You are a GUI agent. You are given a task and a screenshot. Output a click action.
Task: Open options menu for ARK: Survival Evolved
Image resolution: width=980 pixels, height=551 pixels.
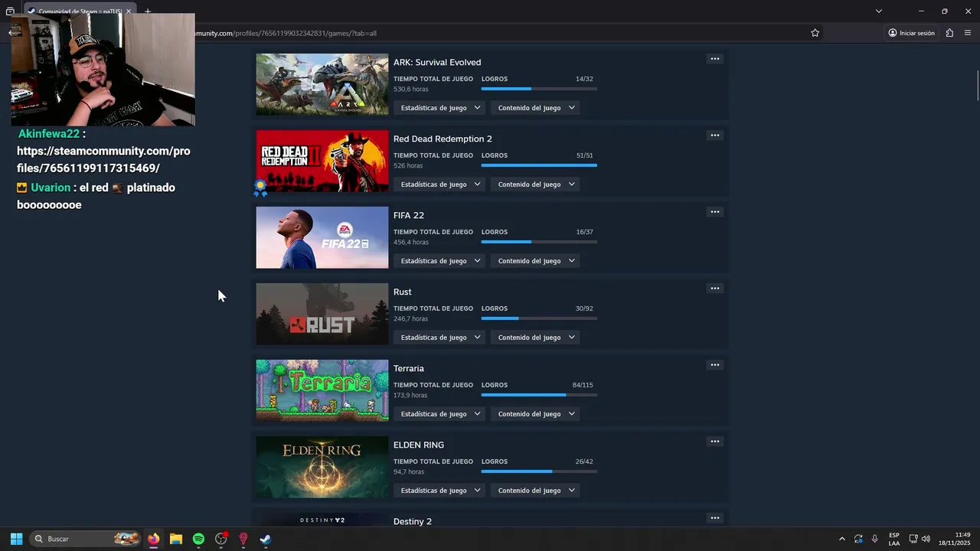(x=714, y=59)
